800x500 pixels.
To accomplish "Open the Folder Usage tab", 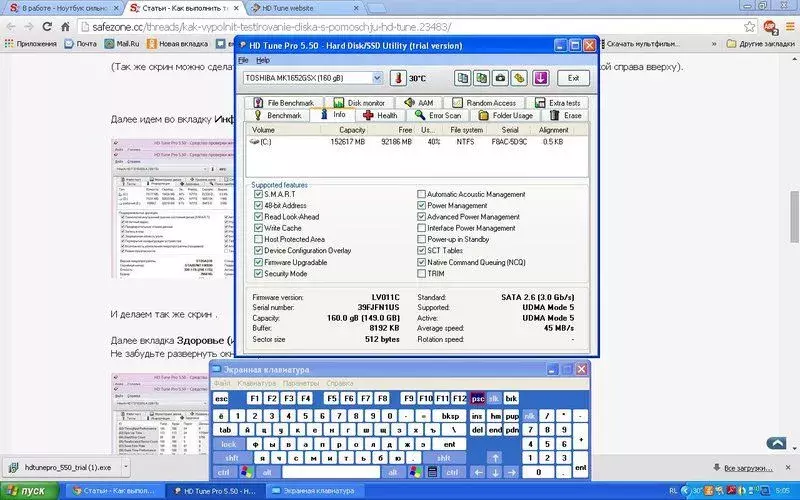I will pyautogui.click(x=506, y=116).
